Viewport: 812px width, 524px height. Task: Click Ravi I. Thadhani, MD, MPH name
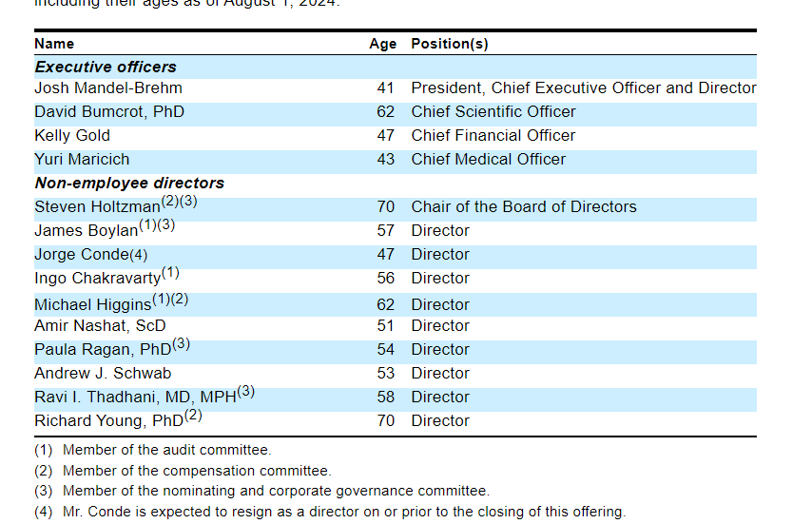(x=134, y=398)
